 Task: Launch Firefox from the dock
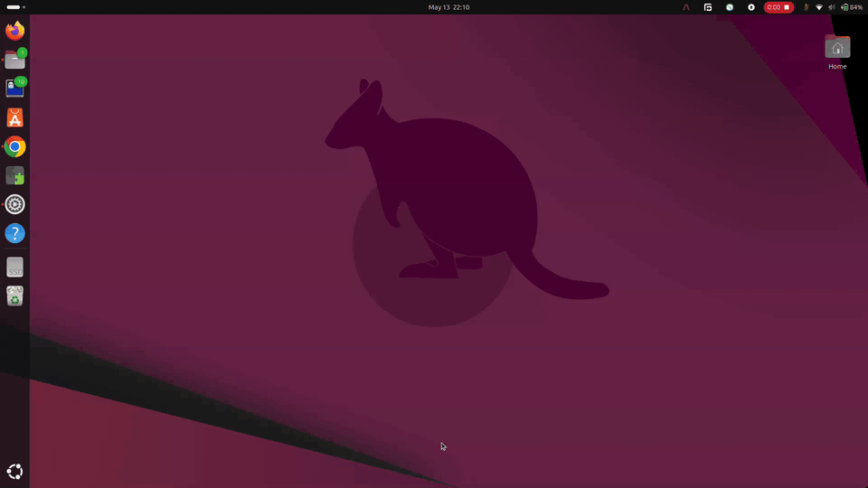[15, 31]
